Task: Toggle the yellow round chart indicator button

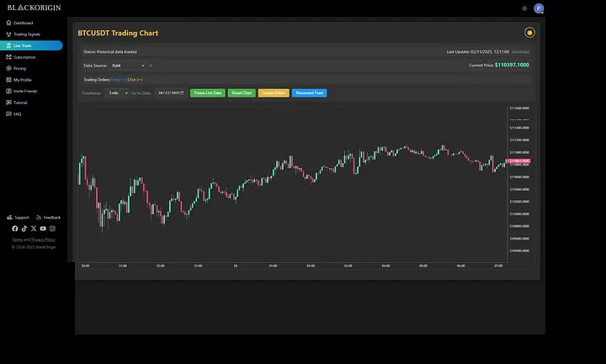Action: point(529,33)
